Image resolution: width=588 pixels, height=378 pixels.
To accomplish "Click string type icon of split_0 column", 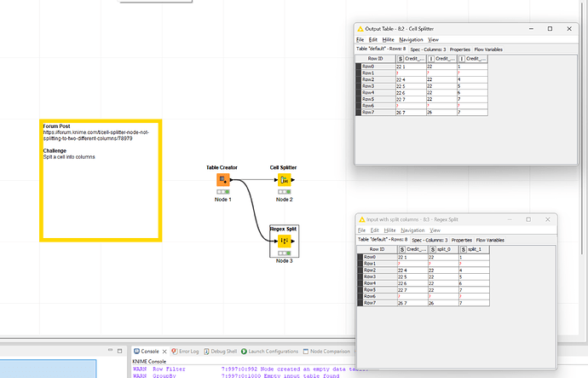I will [x=431, y=248].
